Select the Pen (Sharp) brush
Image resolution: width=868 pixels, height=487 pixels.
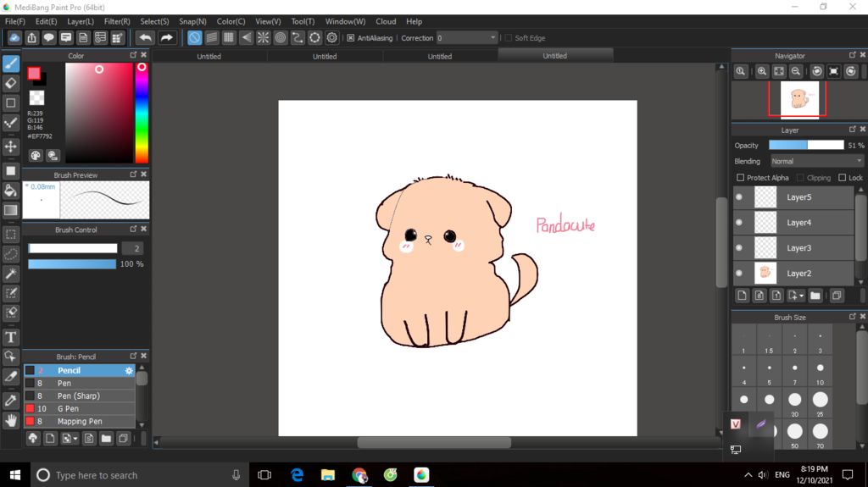tap(80, 396)
